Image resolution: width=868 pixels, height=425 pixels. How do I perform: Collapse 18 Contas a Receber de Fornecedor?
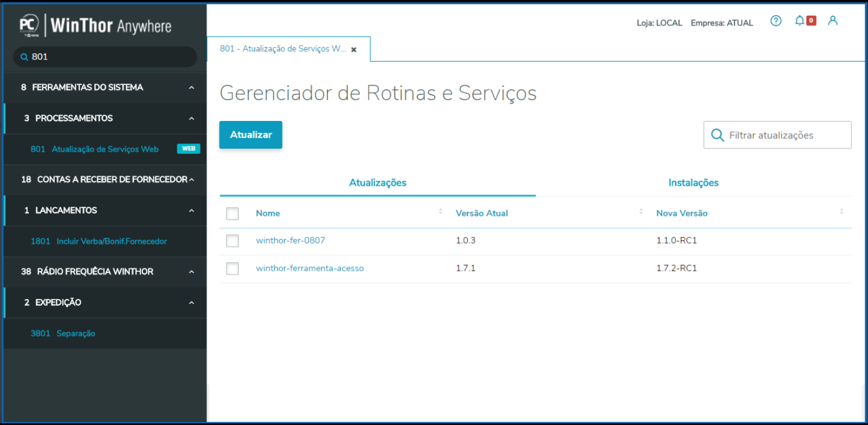pos(191,180)
